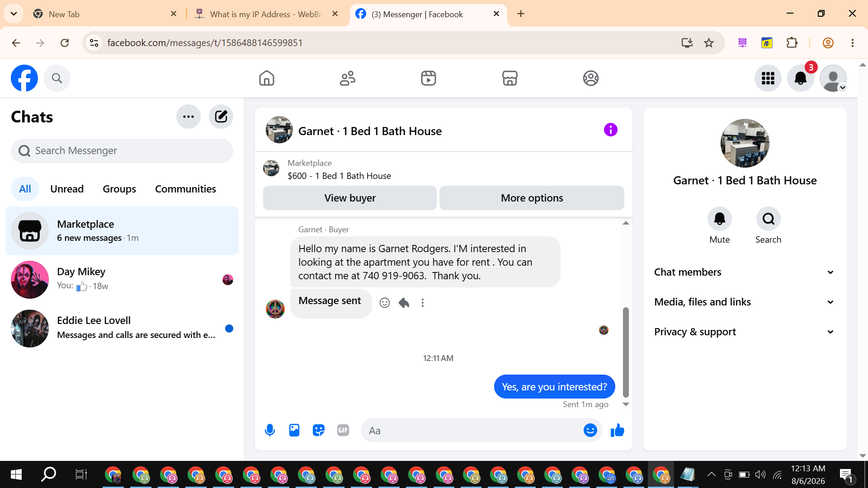Switch to the Communities tab

pos(185,189)
